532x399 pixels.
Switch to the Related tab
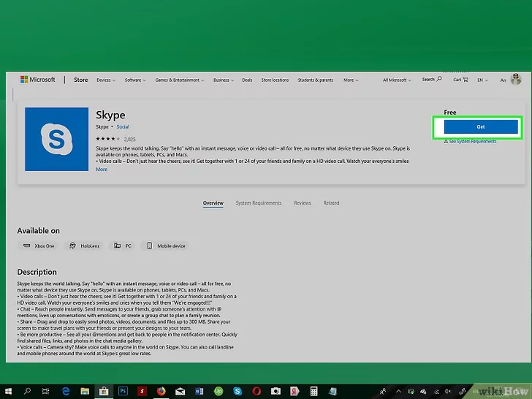pyautogui.click(x=331, y=203)
